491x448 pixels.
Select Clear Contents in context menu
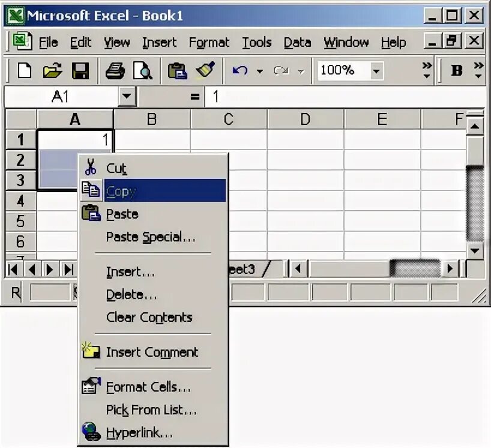click(153, 317)
